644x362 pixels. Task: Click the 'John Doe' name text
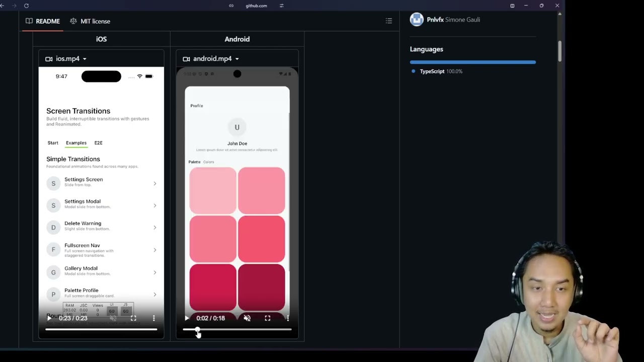coord(237,143)
